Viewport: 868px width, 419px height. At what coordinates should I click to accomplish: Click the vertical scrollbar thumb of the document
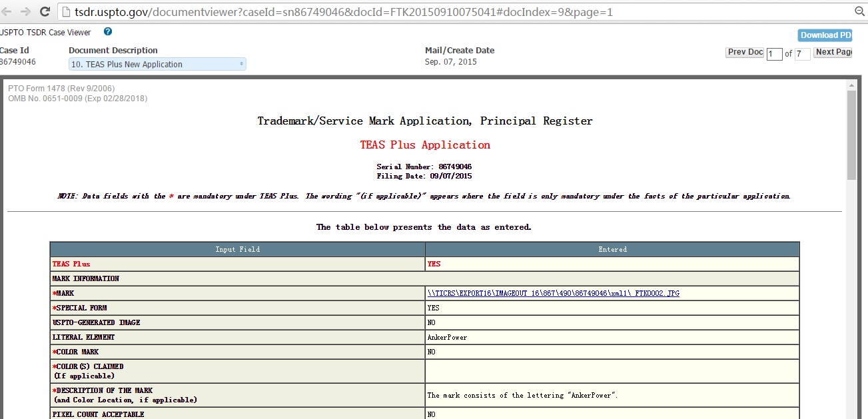coord(851,133)
